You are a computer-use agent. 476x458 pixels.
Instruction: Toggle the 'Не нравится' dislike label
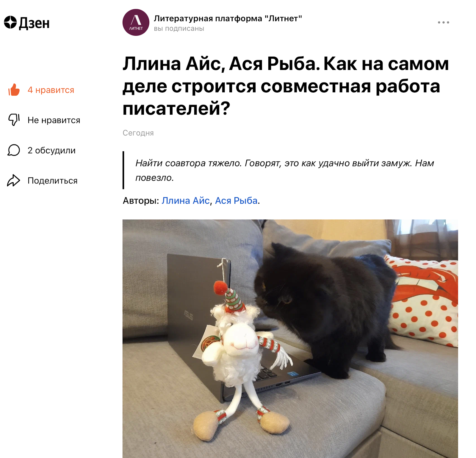[x=54, y=120]
